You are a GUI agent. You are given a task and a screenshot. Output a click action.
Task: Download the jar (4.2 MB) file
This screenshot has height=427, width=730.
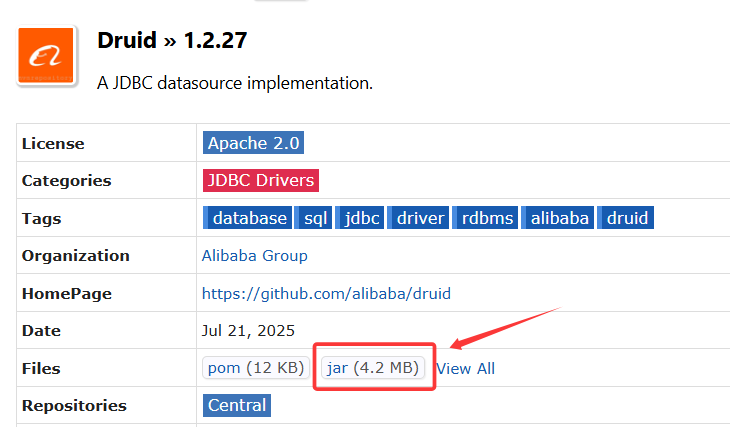(373, 368)
